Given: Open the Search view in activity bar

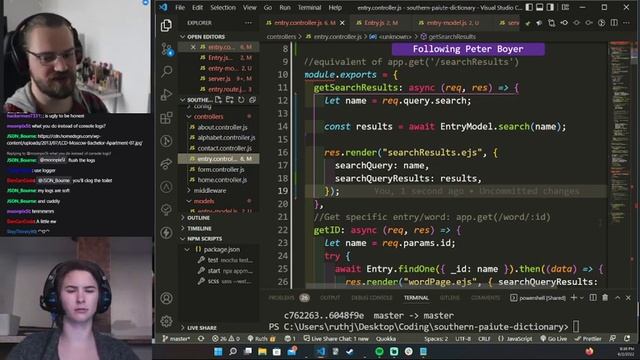Looking at the screenshot, I should click(166, 71).
